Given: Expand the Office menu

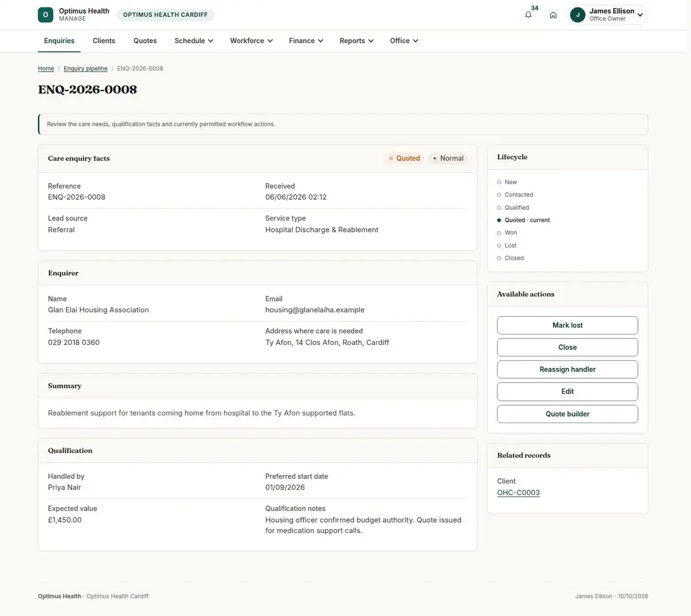Looking at the screenshot, I should (x=404, y=41).
